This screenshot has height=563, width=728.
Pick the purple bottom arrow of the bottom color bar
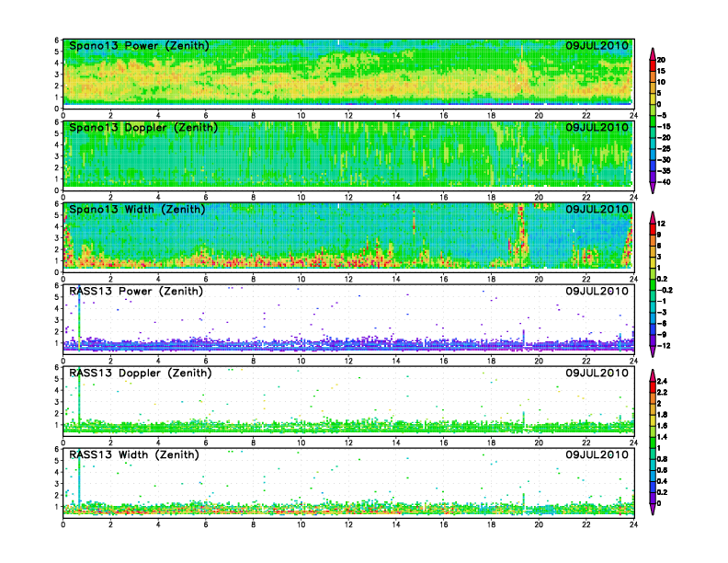point(653,510)
